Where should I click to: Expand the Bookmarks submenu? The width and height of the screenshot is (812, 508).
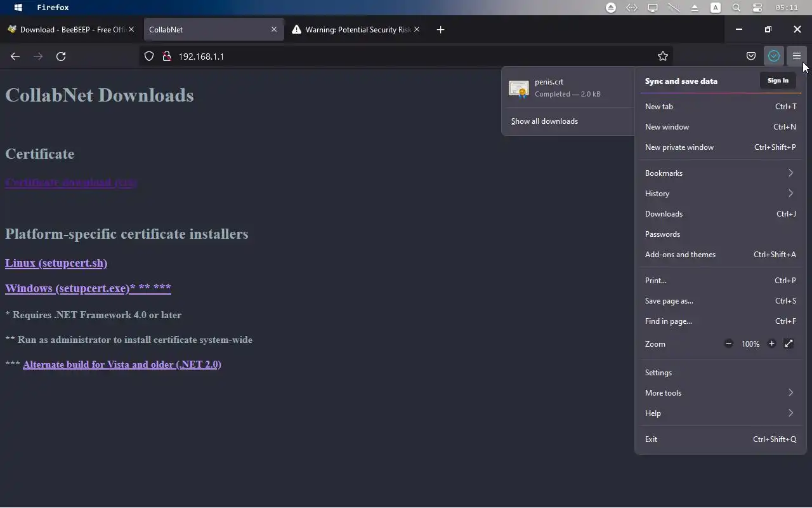721,173
